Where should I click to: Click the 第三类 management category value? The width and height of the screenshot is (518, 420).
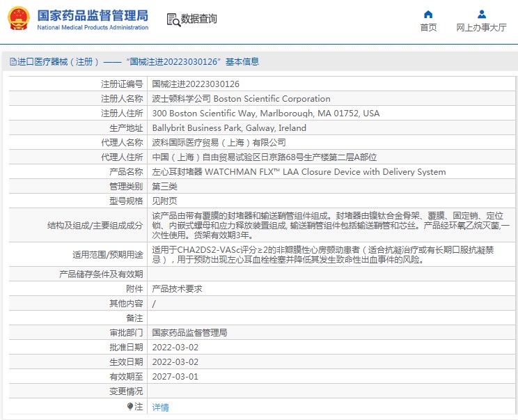(164, 187)
